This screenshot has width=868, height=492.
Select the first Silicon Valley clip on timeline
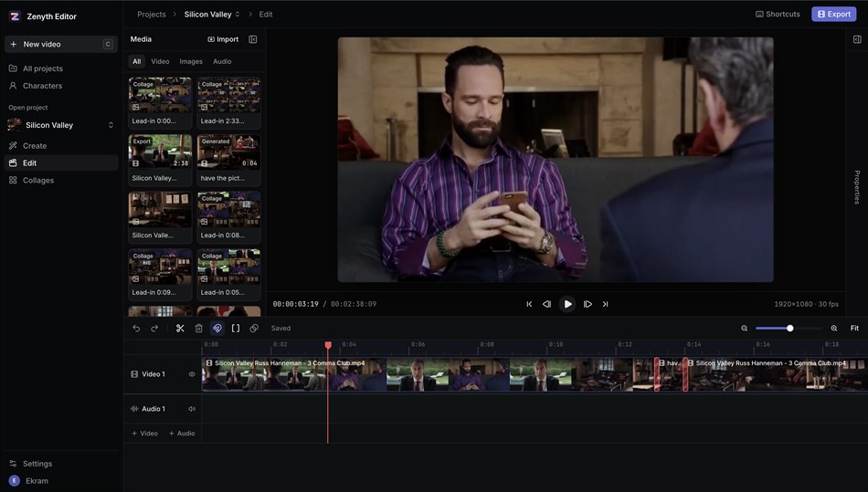[x=429, y=374]
